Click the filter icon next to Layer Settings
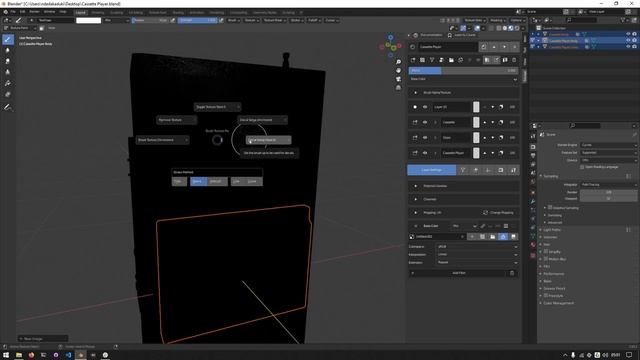640x360 pixels. coord(463,170)
